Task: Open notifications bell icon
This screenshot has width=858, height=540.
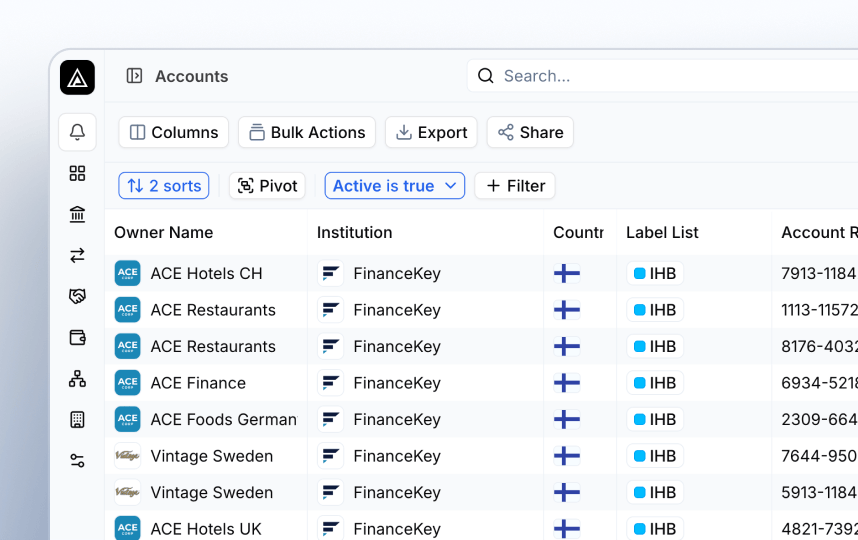Action: 77,132
